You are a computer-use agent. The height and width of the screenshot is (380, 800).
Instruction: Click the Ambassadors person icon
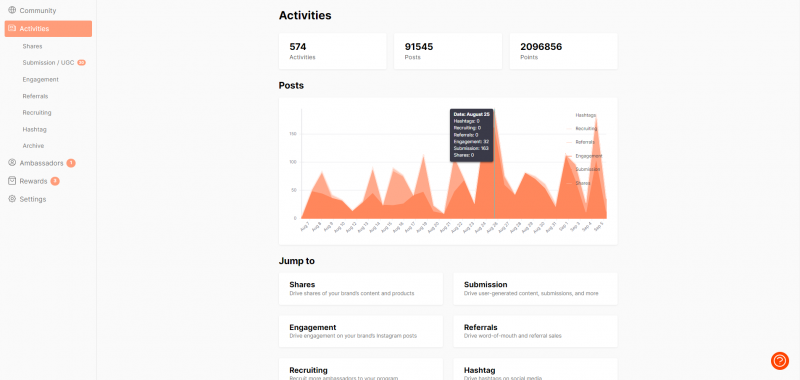(12, 163)
